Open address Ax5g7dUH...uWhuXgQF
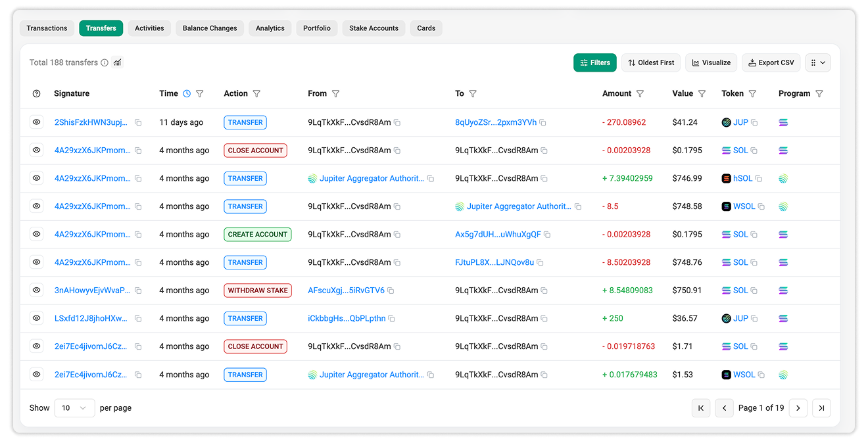The width and height of the screenshot is (868, 443). (498, 234)
